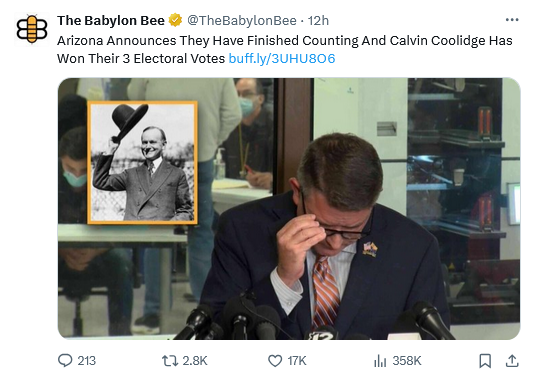Image resolution: width=534 pixels, height=379 pixels.
Task: Open the @TheBabylonBee handle
Action: [242, 21]
